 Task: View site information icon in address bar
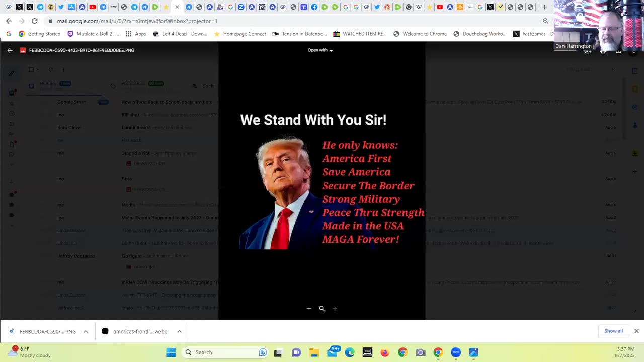point(50,21)
